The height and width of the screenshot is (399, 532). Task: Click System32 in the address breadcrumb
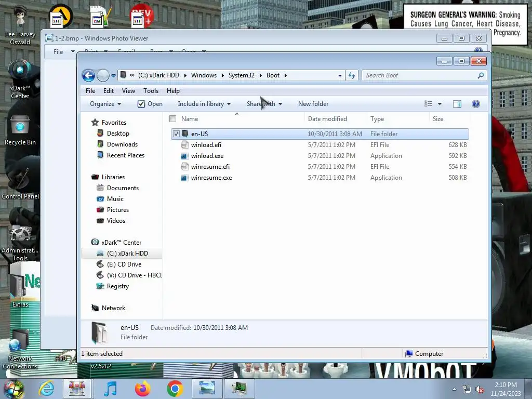click(241, 75)
